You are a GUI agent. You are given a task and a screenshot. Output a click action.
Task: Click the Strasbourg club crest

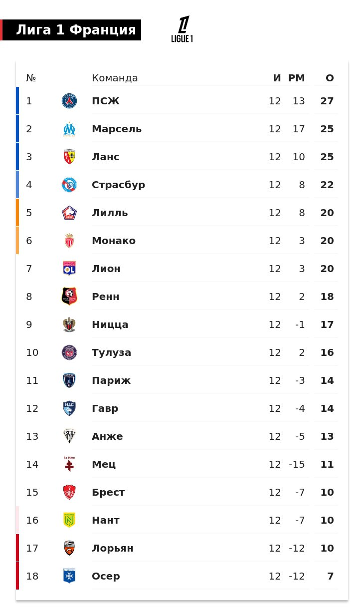(69, 185)
